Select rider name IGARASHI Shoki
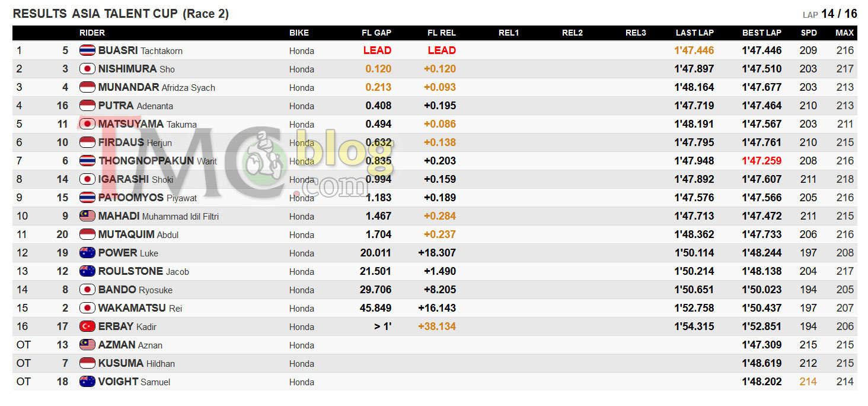Image resolution: width=868 pixels, height=406 pixels. (136, 179)
